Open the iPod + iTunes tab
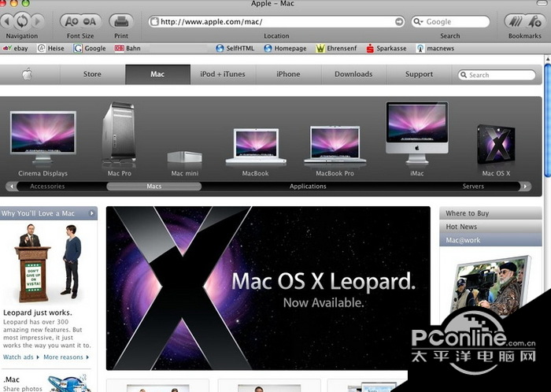The image size is (551, 392). pos(223,74)
